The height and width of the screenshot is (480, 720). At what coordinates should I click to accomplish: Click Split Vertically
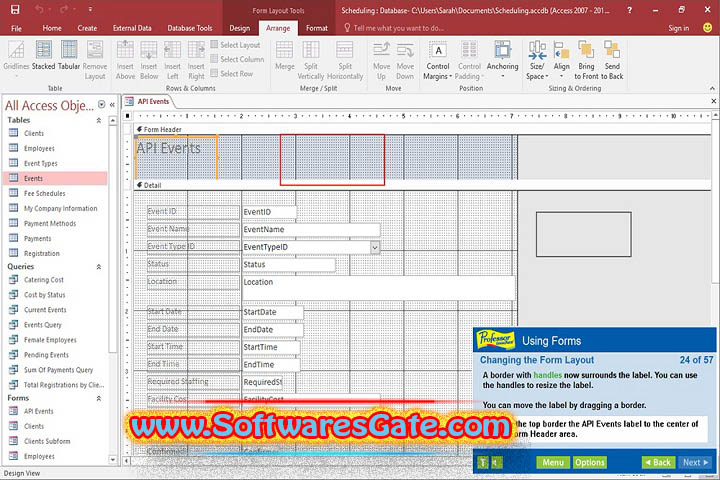[x=311, y=60]
